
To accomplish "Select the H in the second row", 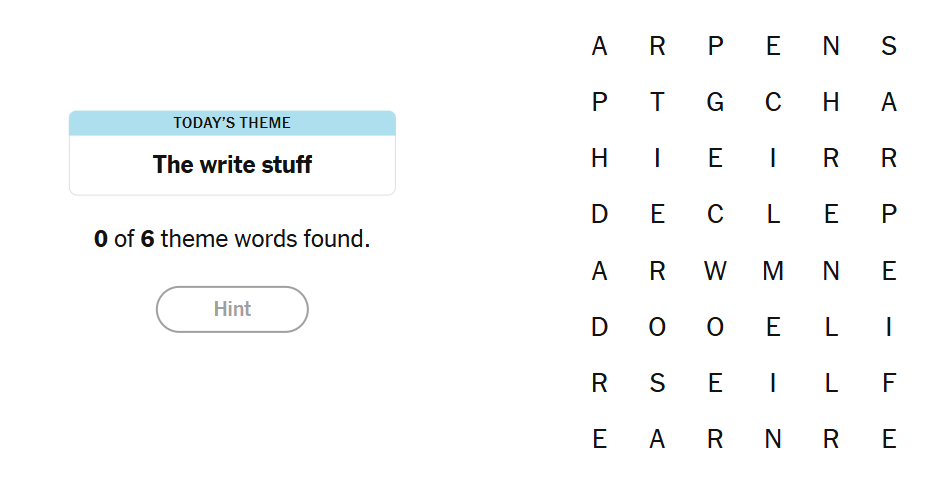I will tap(831, 103).
